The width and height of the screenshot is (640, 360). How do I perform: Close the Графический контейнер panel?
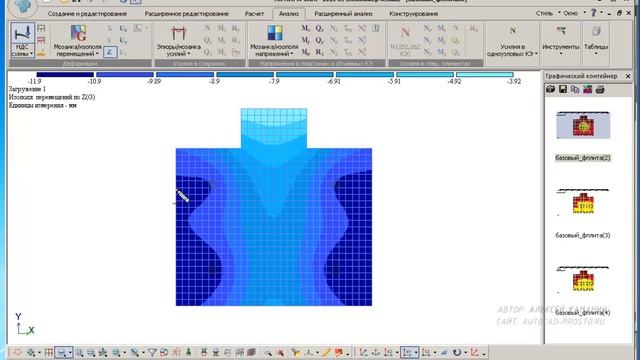(628, 76)
